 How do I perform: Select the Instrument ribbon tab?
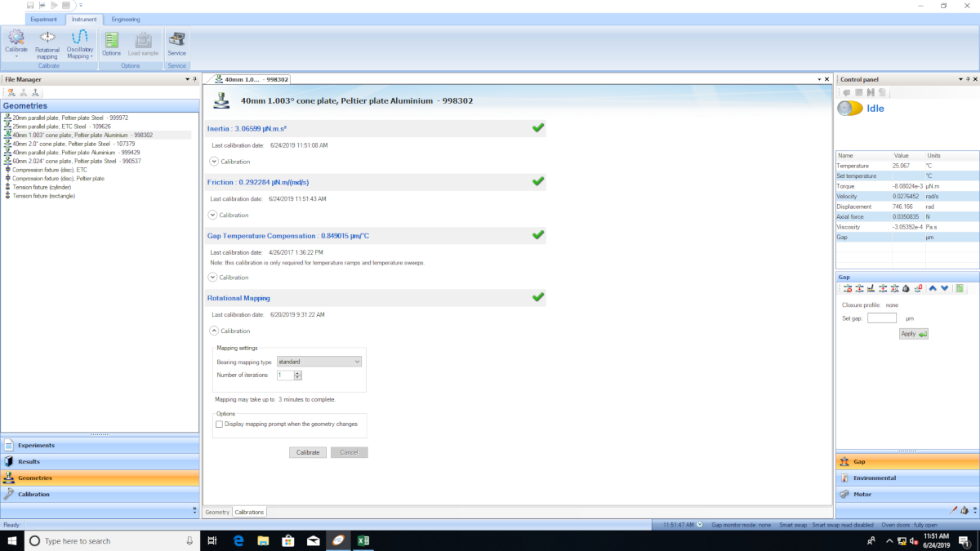pyautogui.click(x=84, y=19)
